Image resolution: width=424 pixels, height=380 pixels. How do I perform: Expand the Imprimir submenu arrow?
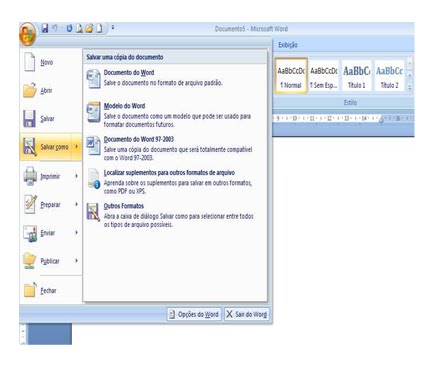tap(77, 176)
